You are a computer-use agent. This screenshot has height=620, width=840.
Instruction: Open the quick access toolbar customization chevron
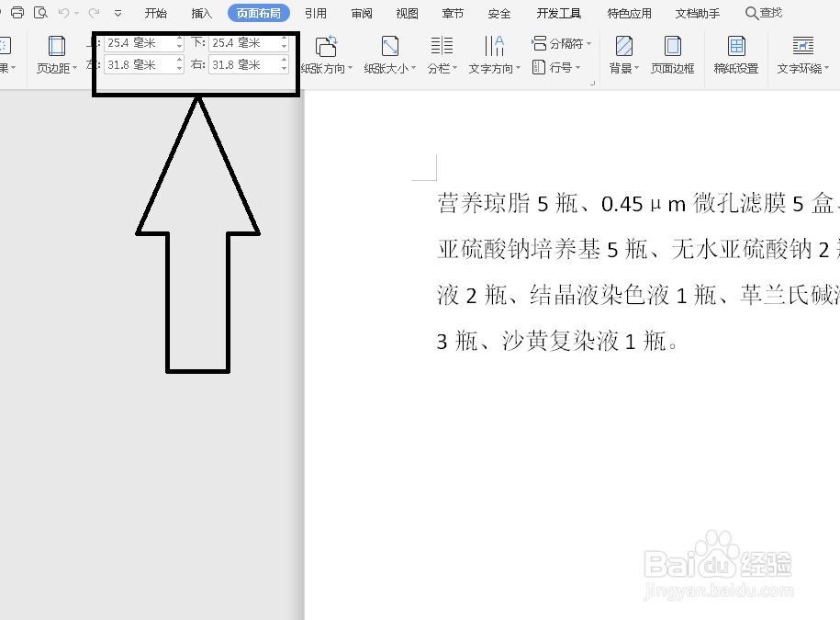(117, 13)
